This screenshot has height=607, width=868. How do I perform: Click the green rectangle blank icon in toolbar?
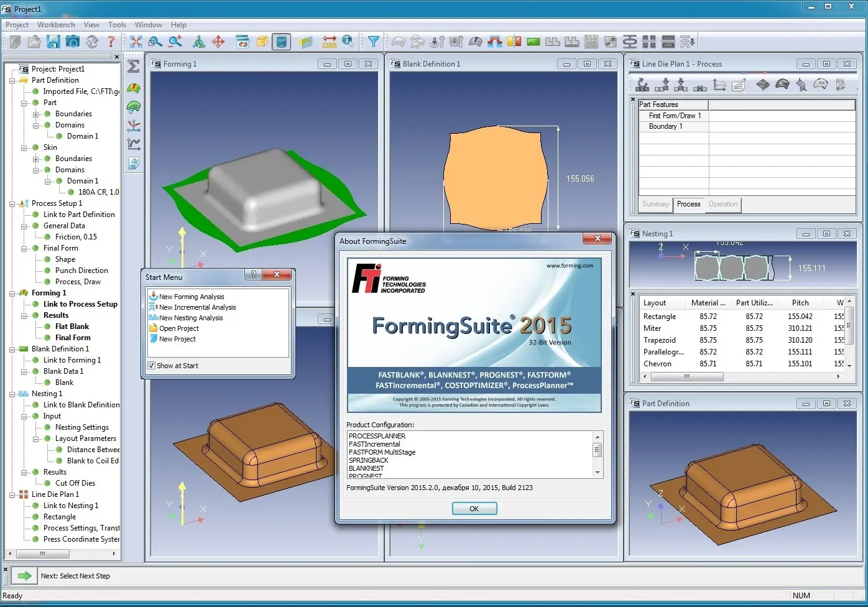point(533,42)
